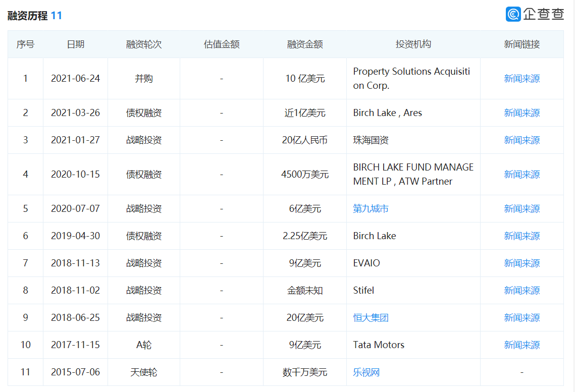The height and width of the screenshot is (392, 575).
Task: Select the date cell 2019-04-30
Action: 76,236
